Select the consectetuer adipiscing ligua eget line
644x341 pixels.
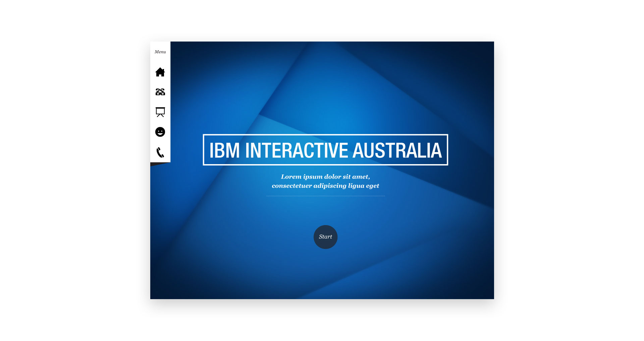coord(325,186)
